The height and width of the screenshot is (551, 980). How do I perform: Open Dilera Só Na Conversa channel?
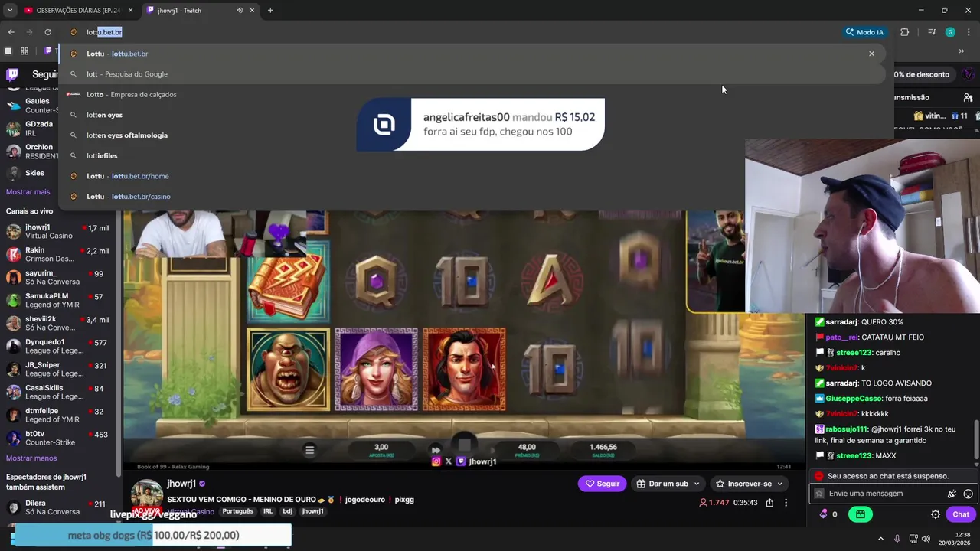tap(58, 507)
